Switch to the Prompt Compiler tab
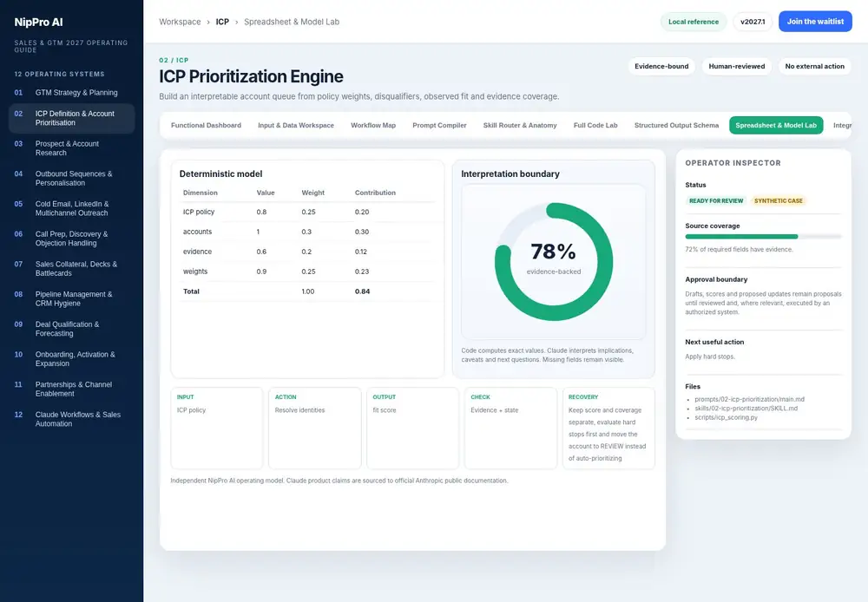 [439, 125]
